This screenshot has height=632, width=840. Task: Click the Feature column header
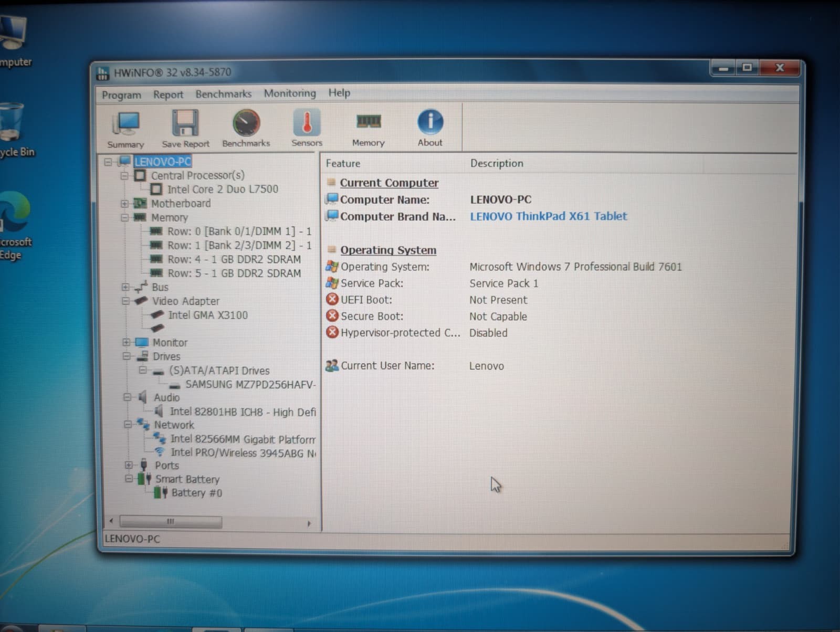click(x=343, y=163)
